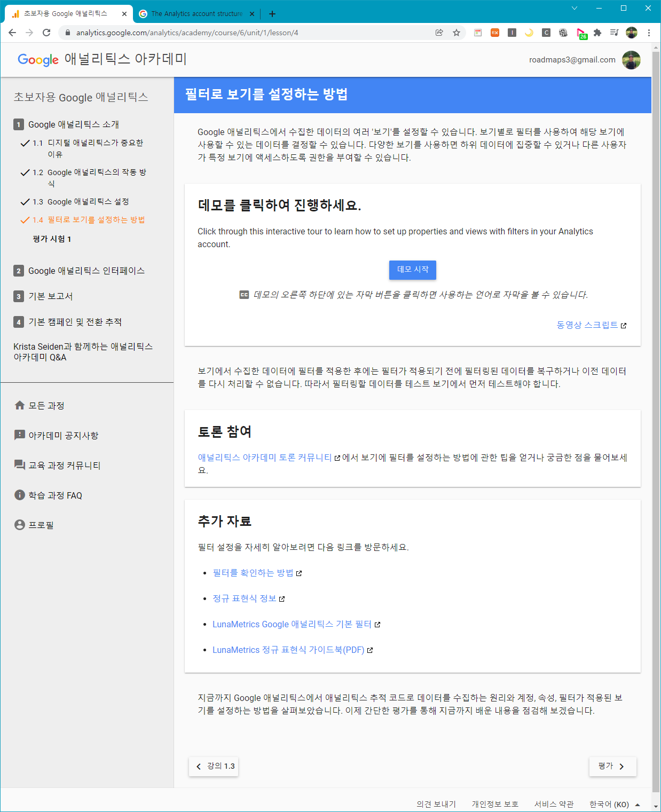Click the home icon for 모든 과정
The height and width of the screenshot is (812, 661).
point(20,405)
